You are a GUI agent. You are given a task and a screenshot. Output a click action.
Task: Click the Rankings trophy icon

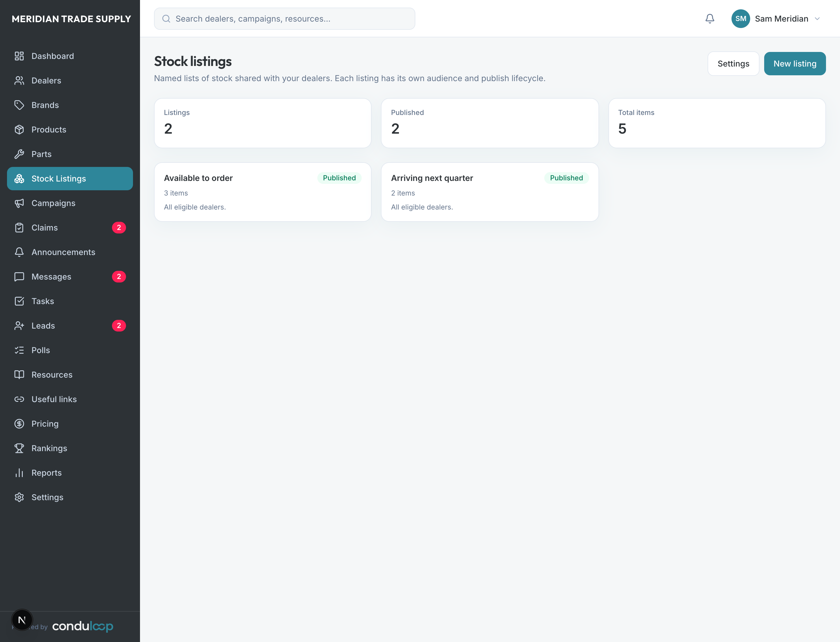pyautogui.click(x=19, y=448)
